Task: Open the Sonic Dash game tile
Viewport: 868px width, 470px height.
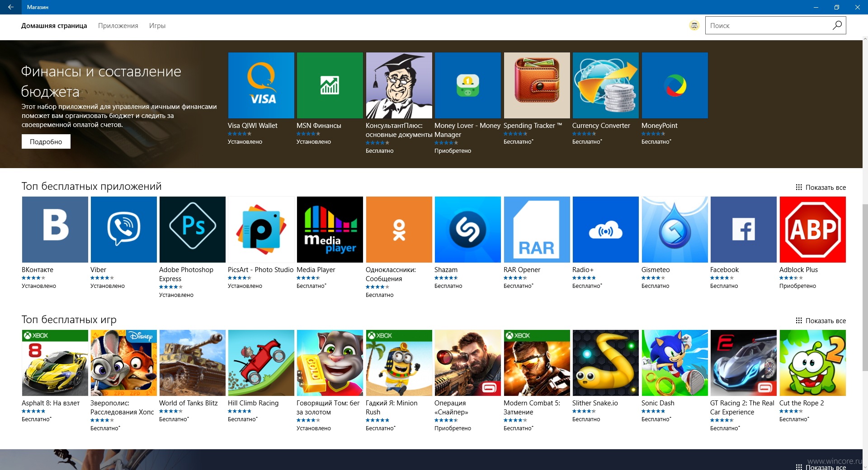Action: [675, 363]
